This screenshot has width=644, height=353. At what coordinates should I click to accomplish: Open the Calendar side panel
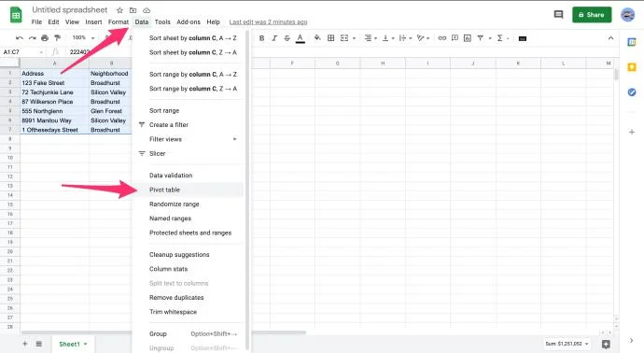(632, 42)
